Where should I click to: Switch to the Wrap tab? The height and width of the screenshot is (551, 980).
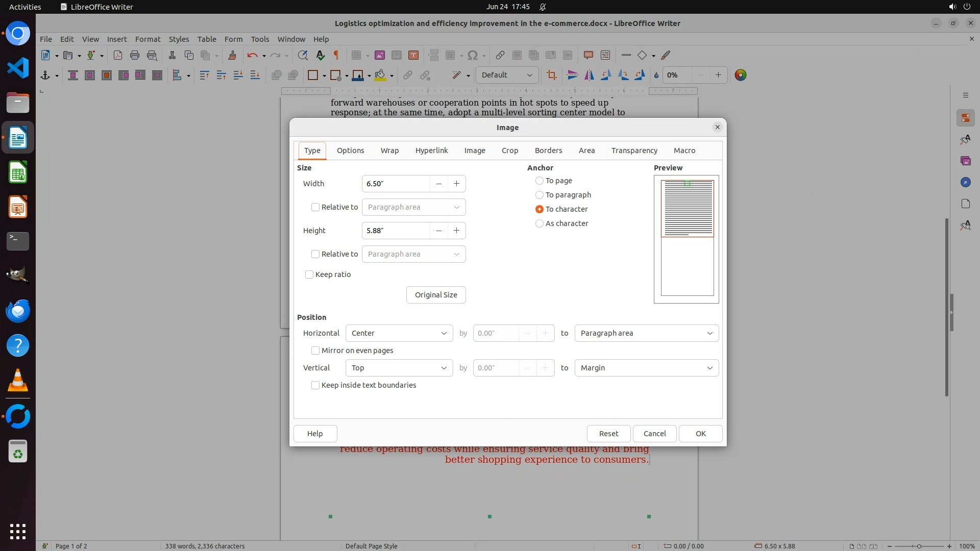click(389, 151)
